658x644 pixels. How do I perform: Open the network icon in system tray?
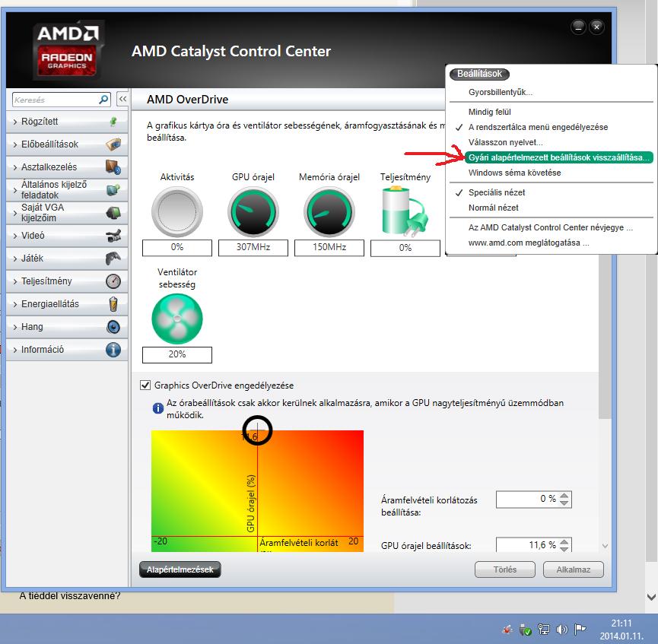tap(544, 630)
